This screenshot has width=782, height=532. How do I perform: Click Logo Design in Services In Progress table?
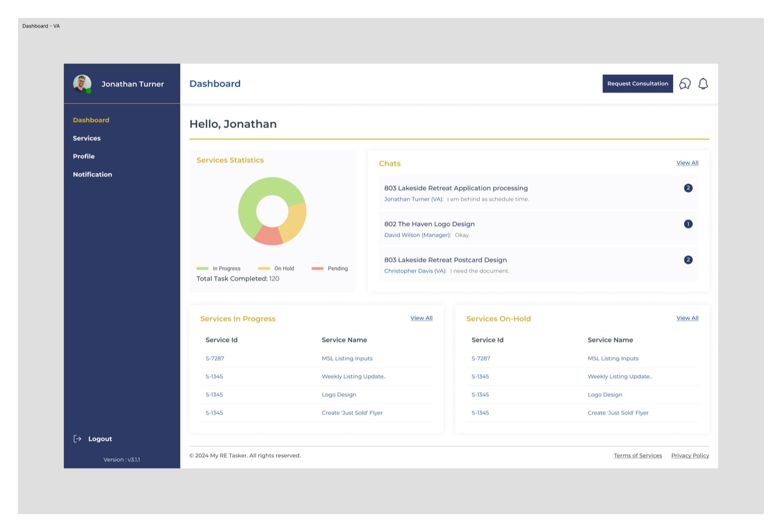click(339, 395)
